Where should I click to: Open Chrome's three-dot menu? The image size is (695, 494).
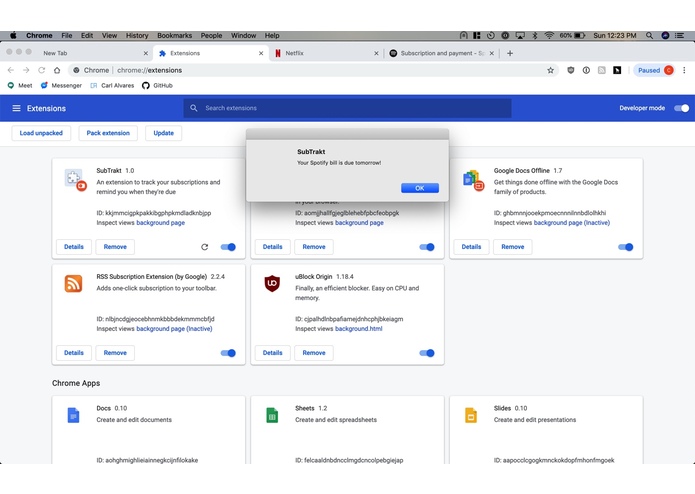click(x=684, y=70)
